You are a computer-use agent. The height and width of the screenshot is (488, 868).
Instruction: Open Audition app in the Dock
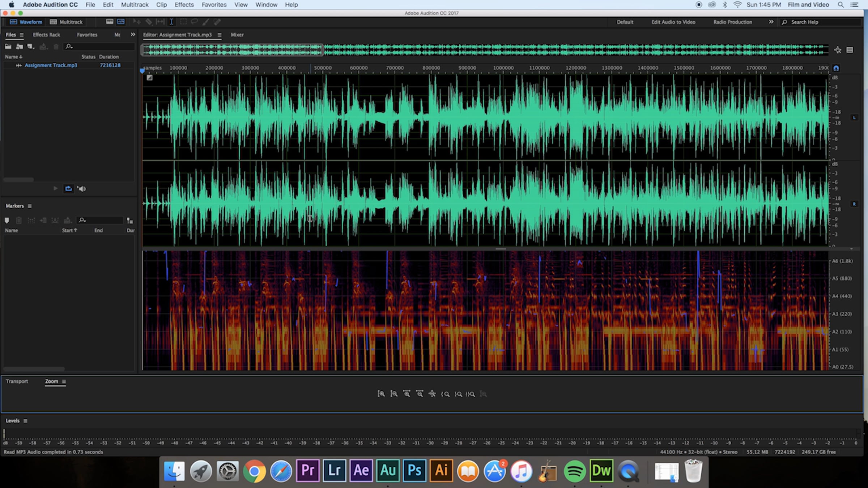[x=388, y=470]
